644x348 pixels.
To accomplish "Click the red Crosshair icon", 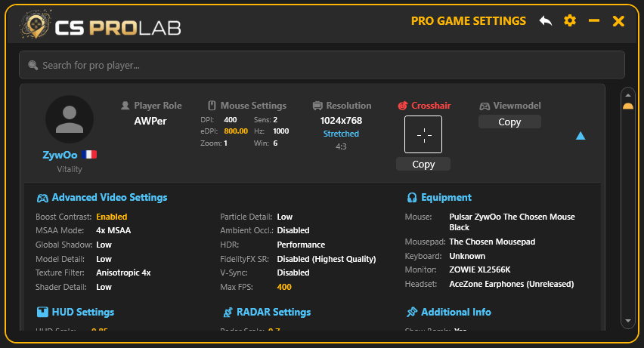I will (x=403, y=106).
